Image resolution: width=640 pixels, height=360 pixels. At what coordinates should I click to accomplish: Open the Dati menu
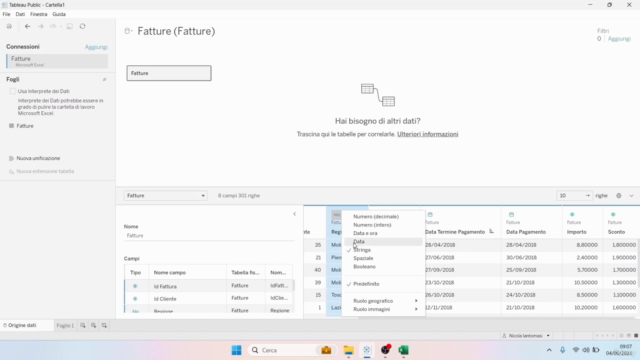coord(20,14)
